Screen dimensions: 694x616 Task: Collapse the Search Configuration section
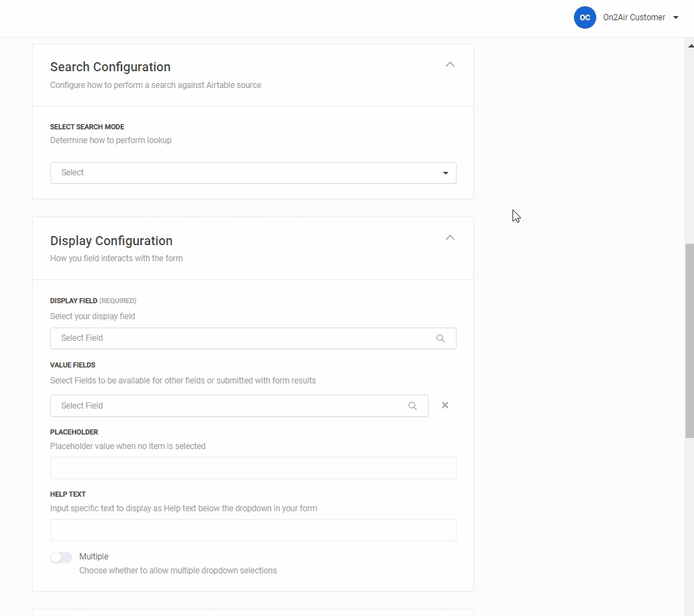click(x=450, y=64)
